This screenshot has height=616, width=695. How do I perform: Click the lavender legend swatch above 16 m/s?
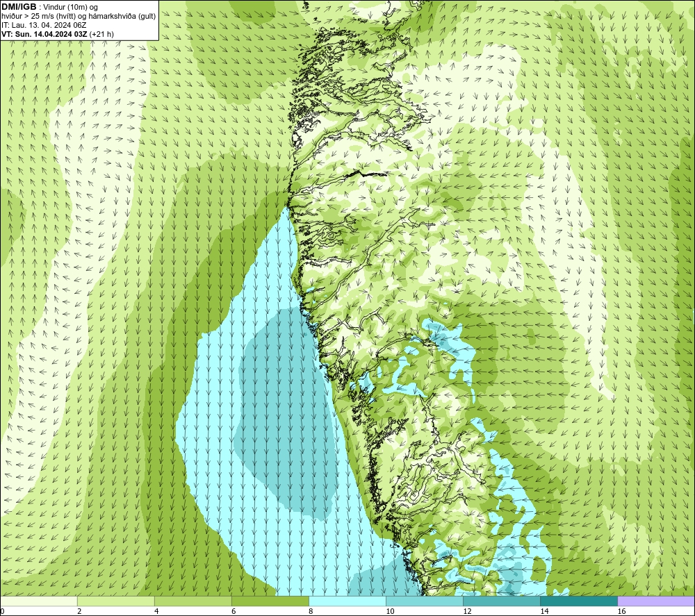click(655, 601)
